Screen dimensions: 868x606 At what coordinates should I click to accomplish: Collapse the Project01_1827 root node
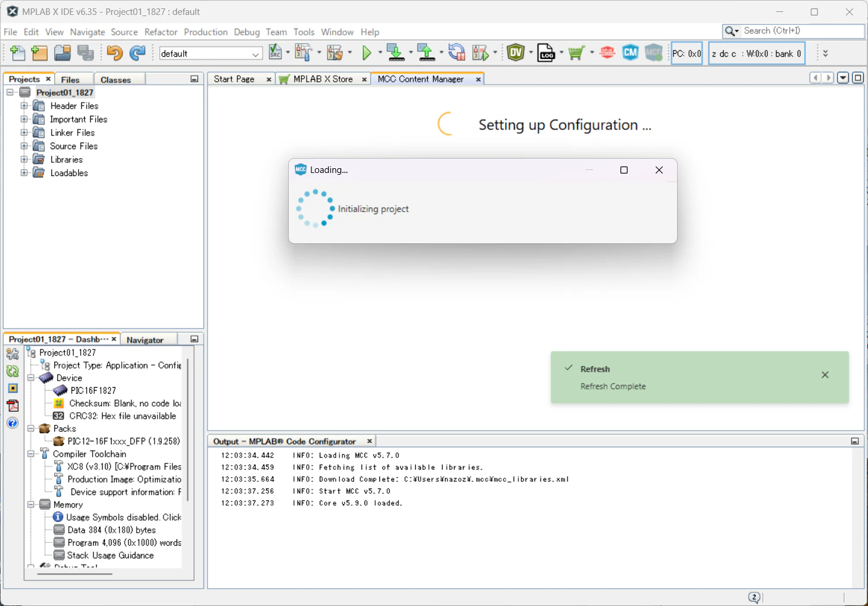pyautogui.click(x=10, y=92)
